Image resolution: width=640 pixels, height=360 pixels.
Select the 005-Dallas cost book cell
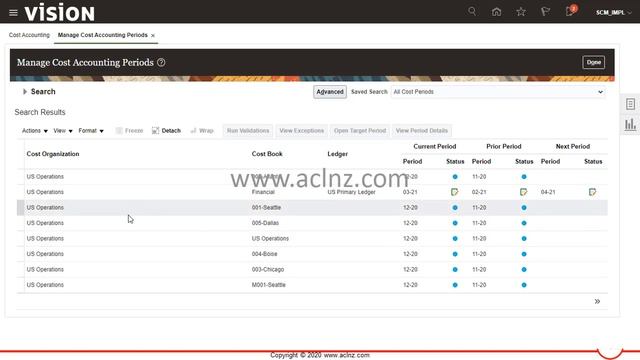pos(265,223)
